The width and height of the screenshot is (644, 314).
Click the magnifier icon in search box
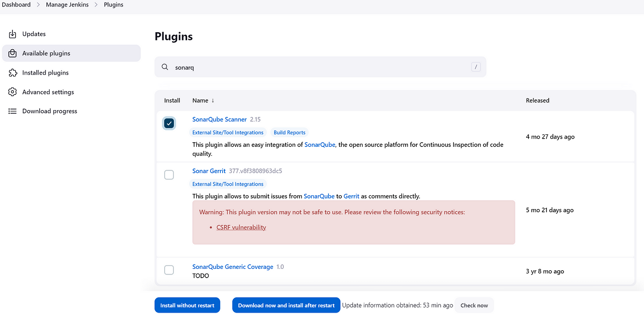pos(165,67)
